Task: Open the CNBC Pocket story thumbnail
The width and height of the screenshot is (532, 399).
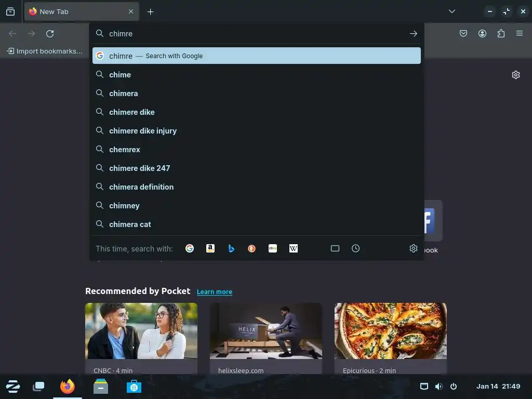Action: point(141,331)
